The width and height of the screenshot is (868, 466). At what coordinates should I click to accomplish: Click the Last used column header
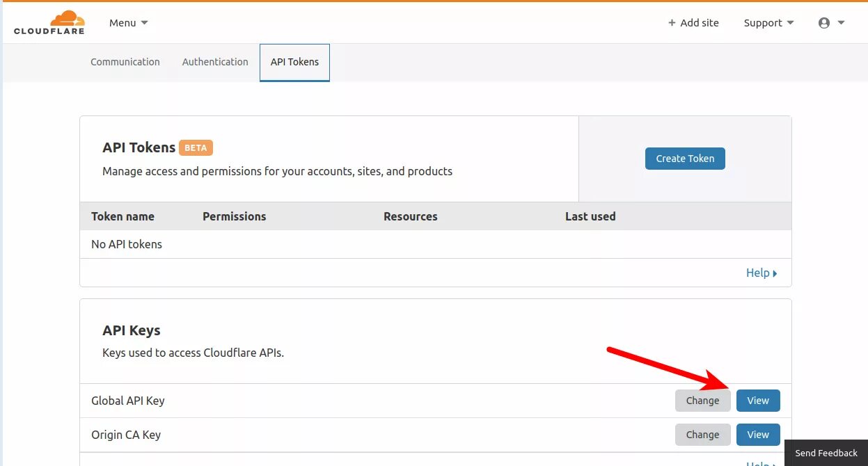pyautogui.click(x=590, y=216)
